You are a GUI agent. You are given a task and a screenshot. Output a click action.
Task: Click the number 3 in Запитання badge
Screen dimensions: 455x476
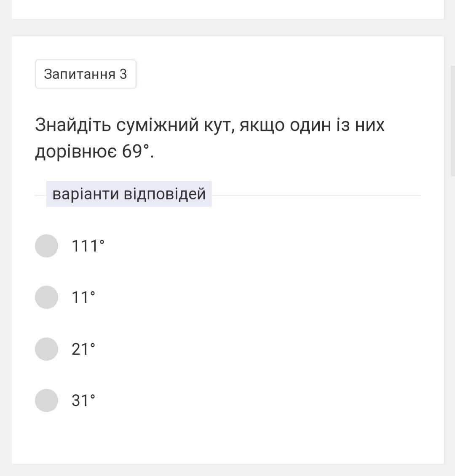click(123, 74)
